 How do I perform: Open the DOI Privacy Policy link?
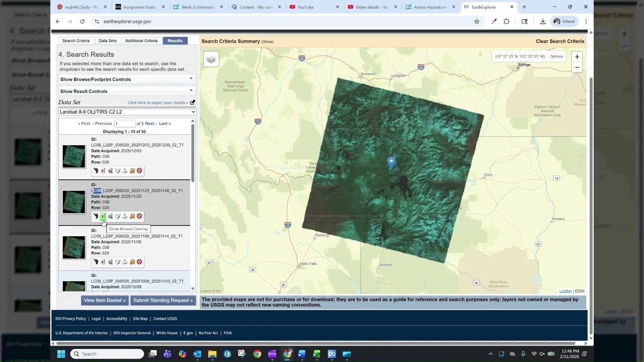coord(70,318)
